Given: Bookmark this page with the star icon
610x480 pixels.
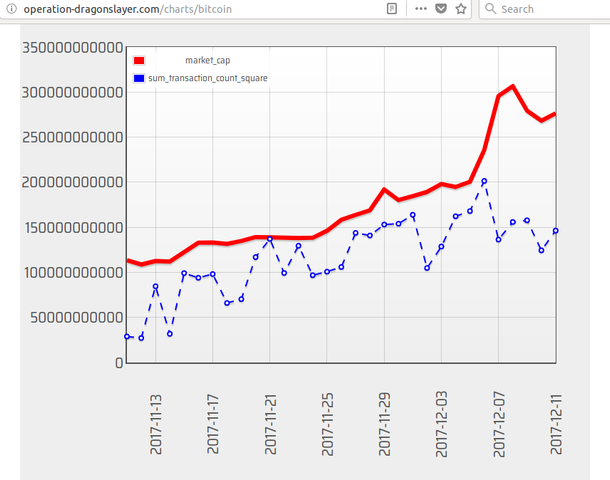Looking at the screenshot, I should (461, 8).
